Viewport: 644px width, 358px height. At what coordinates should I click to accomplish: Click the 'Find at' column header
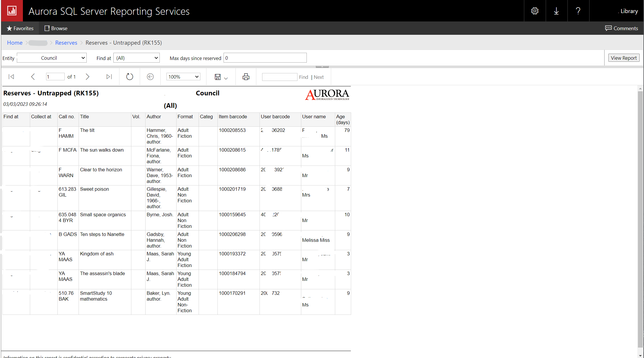[x=11, y=117]
